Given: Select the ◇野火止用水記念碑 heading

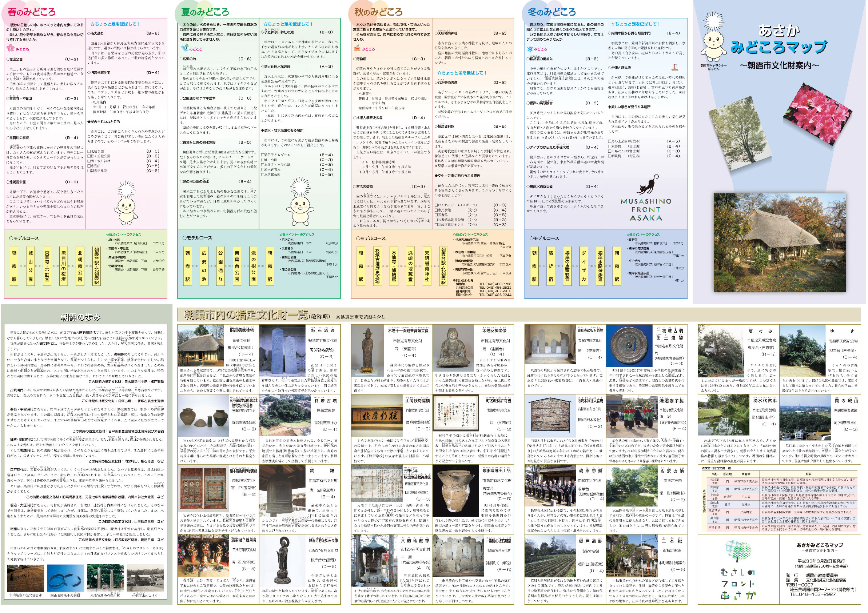Looking at the screenshot, I should (276, 67).
